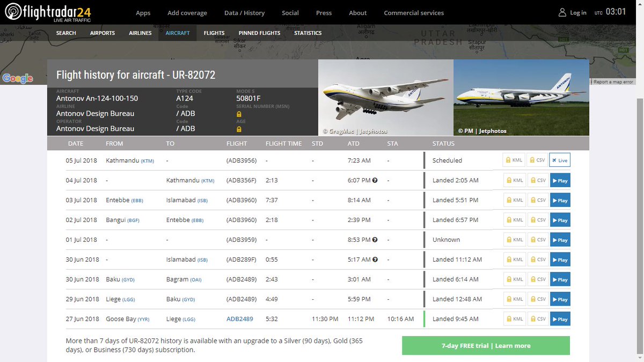
Task: Download KML for ADB3959 flight
Action: 514,240
